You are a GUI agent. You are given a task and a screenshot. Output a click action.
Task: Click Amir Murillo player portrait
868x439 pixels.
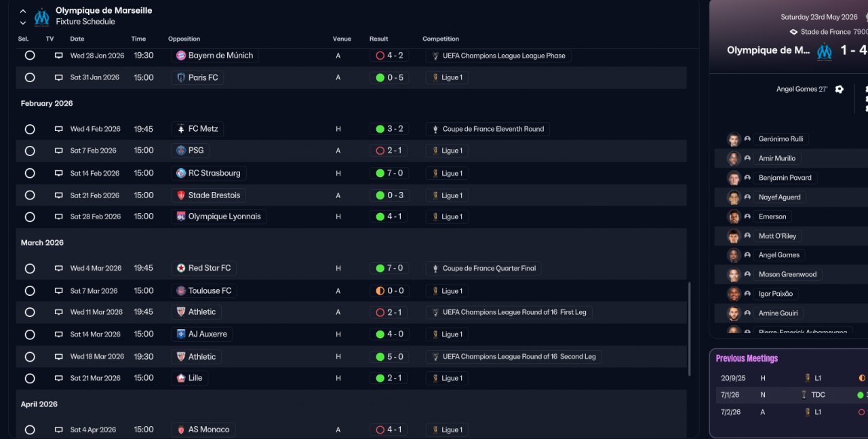[733, 159]
